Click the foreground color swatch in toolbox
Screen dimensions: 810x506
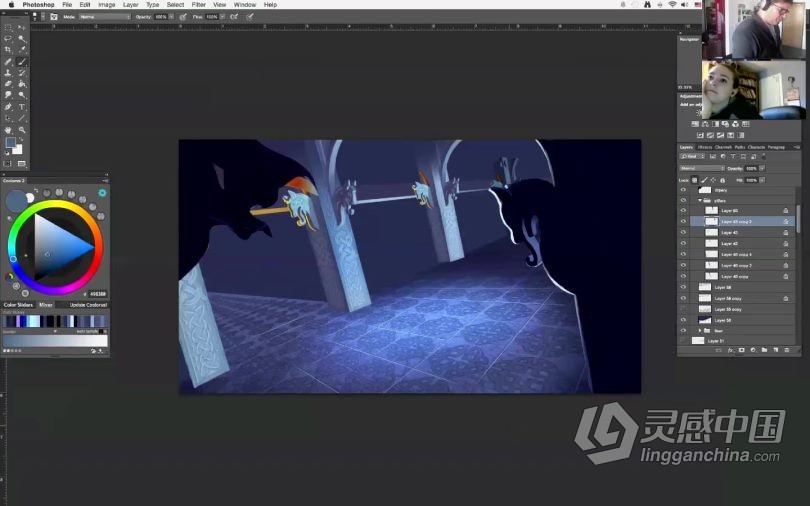click(x=10, y=143)
